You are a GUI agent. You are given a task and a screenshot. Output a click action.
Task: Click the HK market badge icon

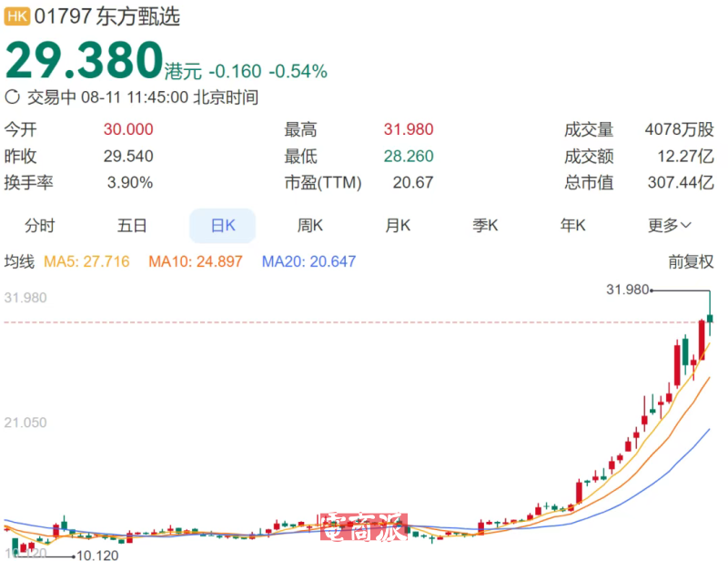tap(16, 16)
